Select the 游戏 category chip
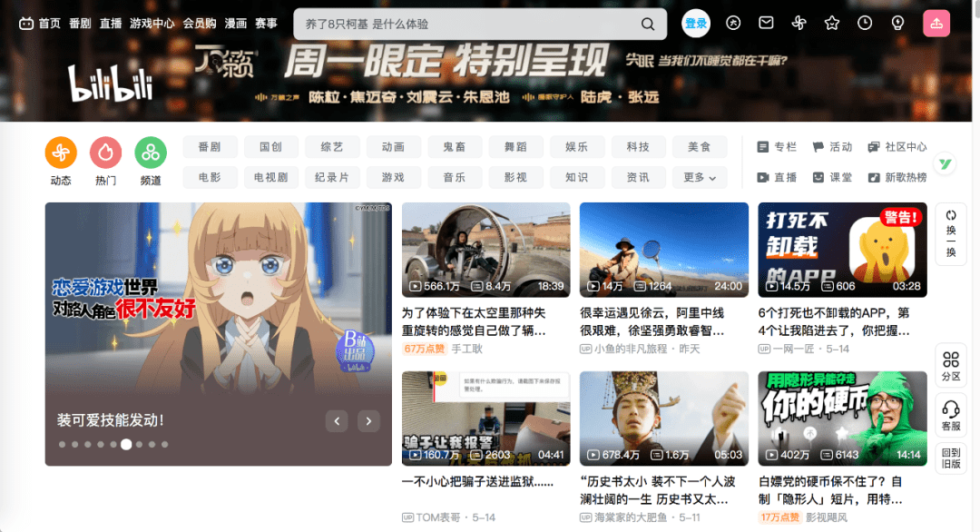The width and height of the screenshot is (980, 532). point(394,178)
